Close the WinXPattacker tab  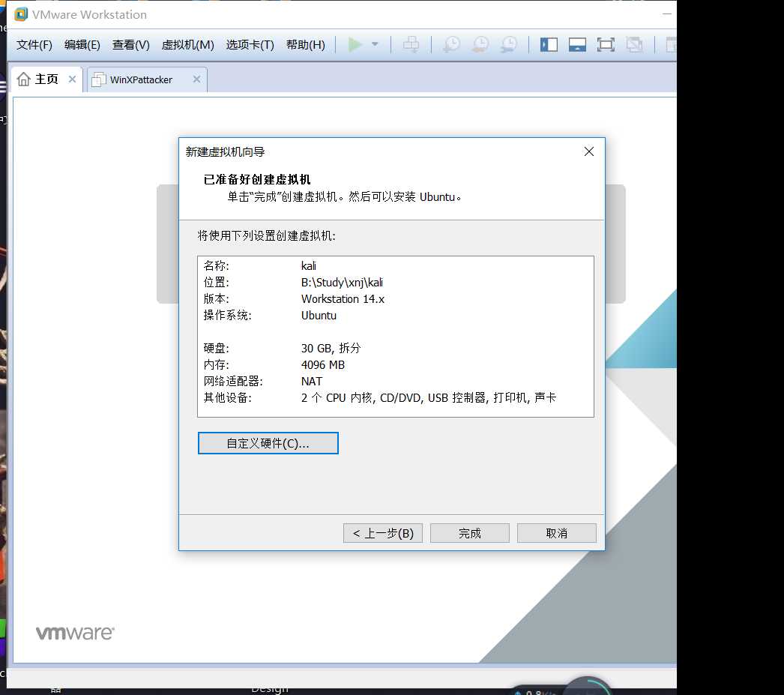pos(196,79)
